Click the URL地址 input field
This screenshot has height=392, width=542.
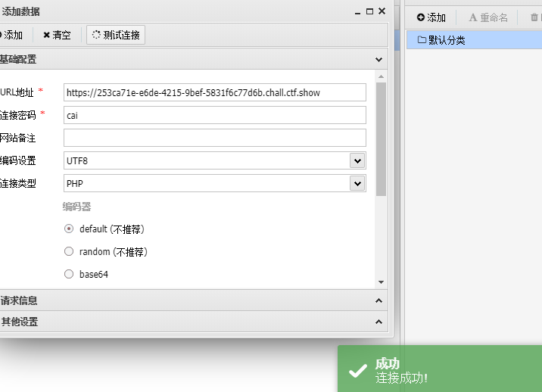pos(215,92)
